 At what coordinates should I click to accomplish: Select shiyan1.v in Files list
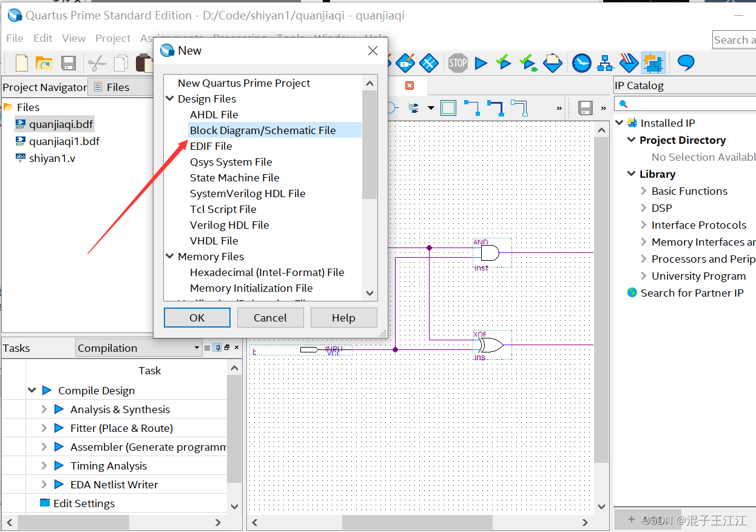[52, 158]
